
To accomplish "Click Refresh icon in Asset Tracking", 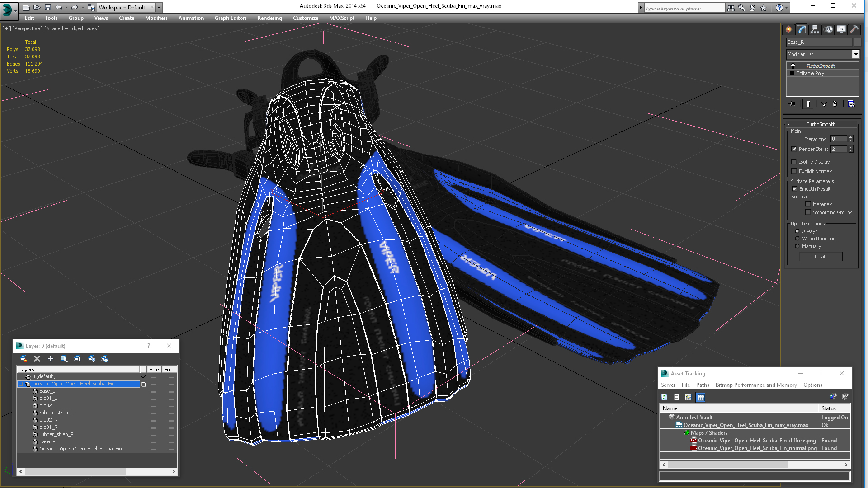I will [x=664, y=397].
